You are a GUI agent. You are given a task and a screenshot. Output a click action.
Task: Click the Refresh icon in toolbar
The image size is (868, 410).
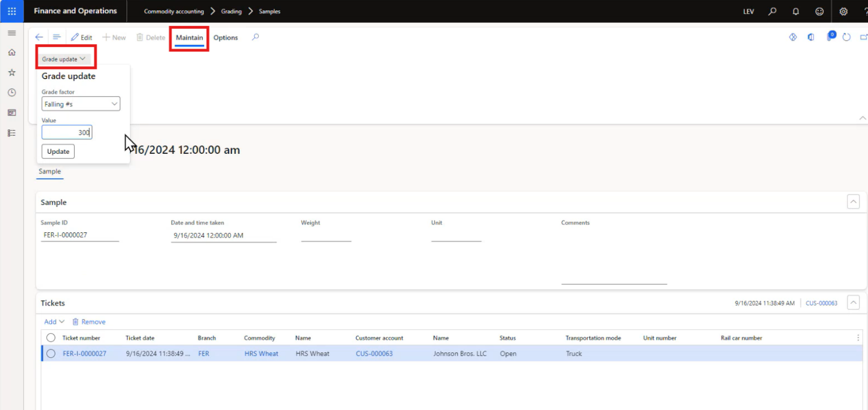846,37
